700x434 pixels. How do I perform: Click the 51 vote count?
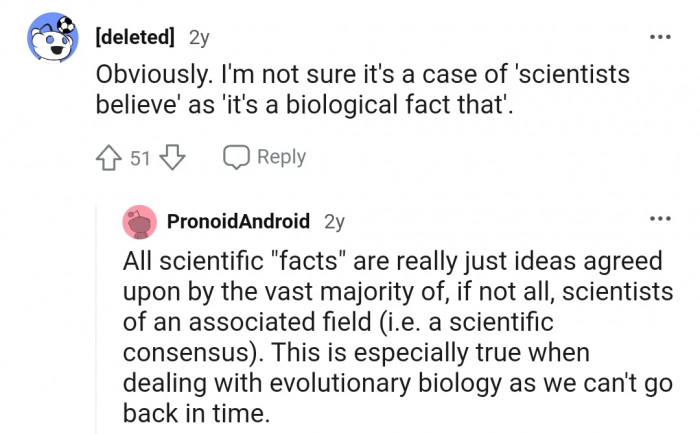141,157
